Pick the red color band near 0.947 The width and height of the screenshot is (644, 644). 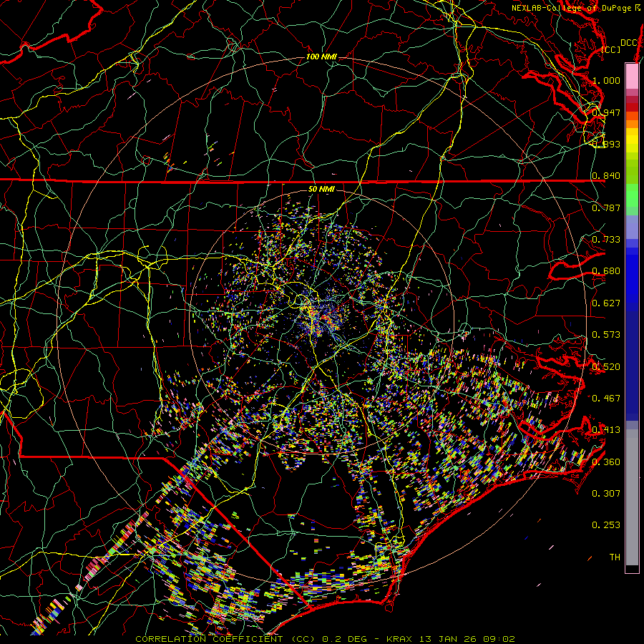coord(632,107)
